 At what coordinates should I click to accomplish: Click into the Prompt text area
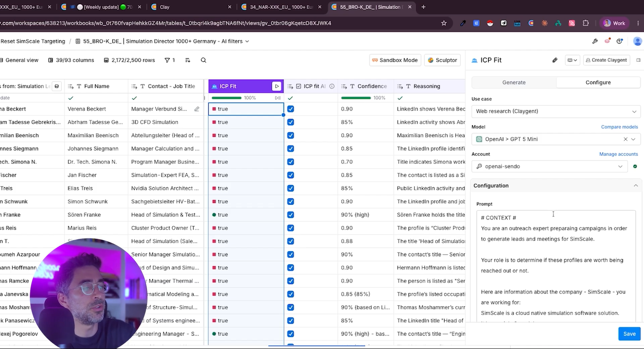click(x=556, y=267)
